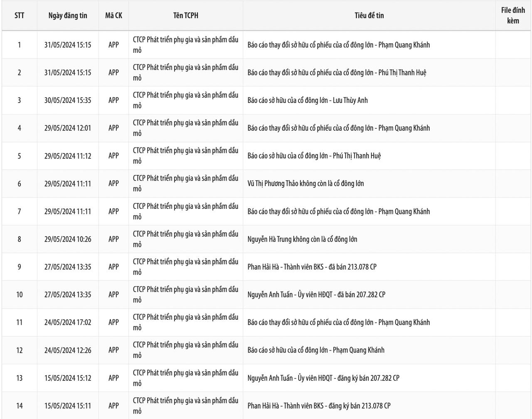Select the APP stock code in row 7
This screenshot has width=532, height=419.
(113, 211)
